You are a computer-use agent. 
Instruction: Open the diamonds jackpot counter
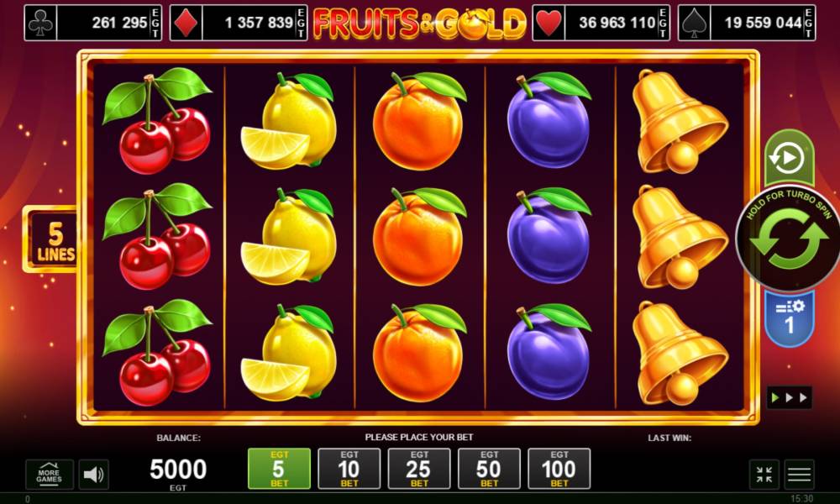pos(239,23)
